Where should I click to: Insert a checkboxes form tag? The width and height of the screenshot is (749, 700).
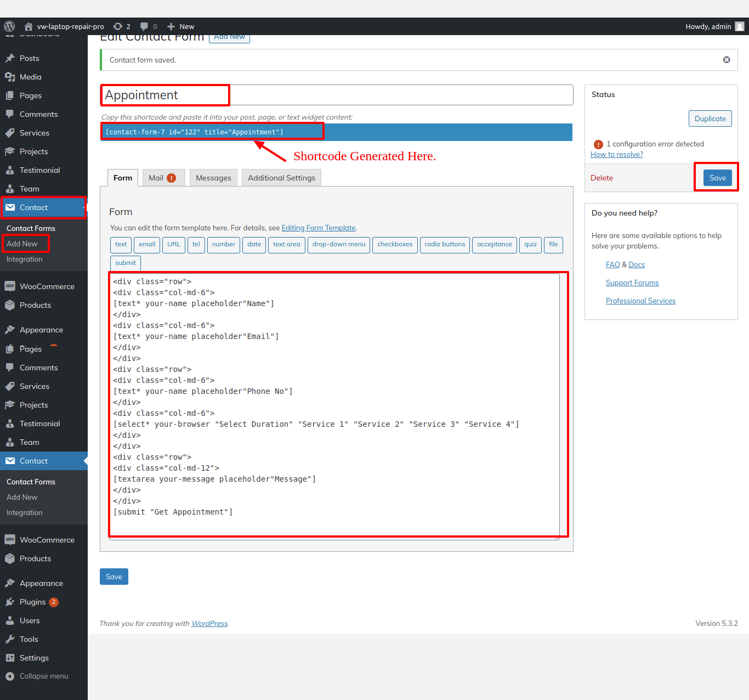point(395,245)
